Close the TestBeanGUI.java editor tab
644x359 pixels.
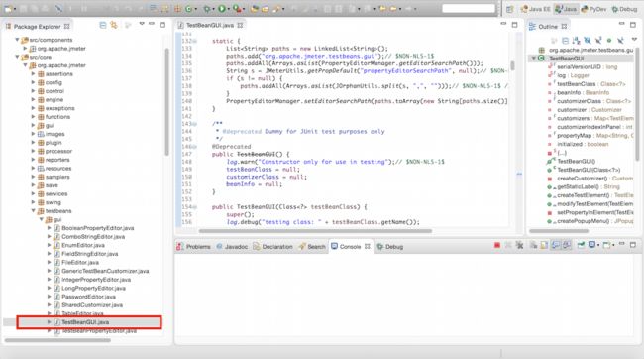tap(240, 25)
